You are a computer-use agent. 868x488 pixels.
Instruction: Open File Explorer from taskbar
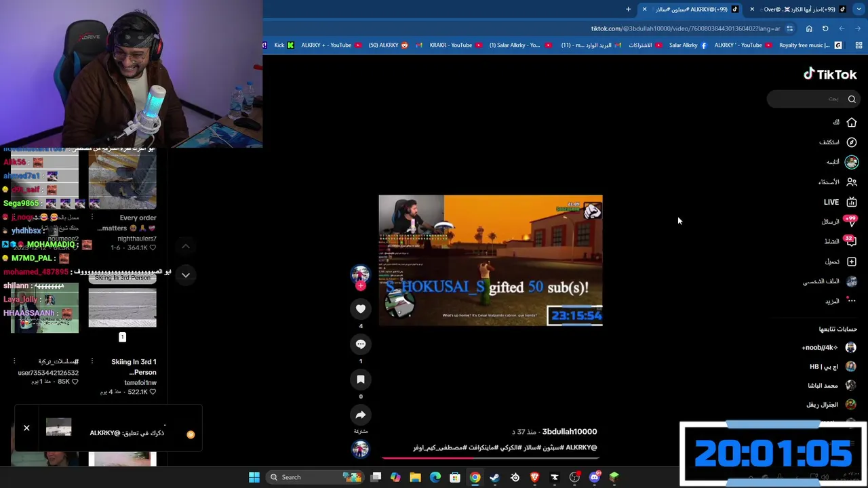pos(415,477)
